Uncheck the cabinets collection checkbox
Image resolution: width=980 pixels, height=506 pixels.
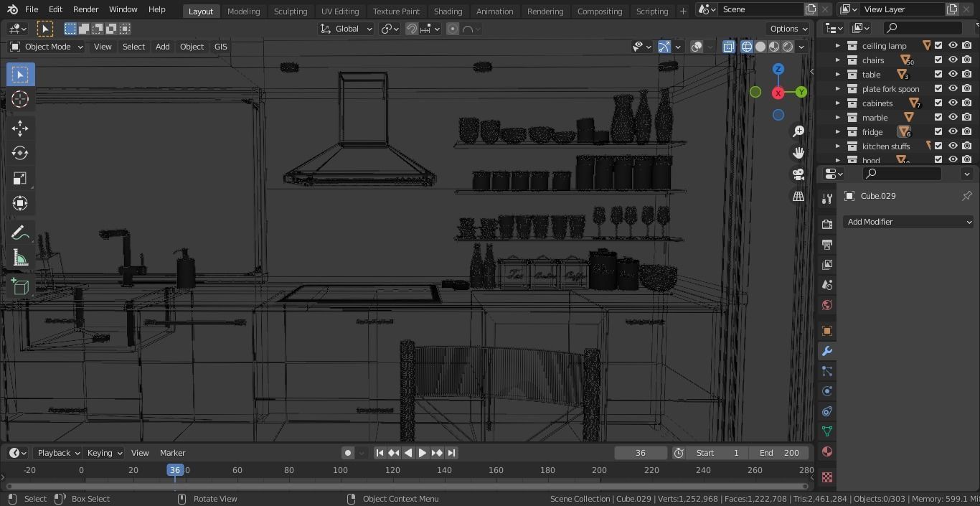[938, 103]
